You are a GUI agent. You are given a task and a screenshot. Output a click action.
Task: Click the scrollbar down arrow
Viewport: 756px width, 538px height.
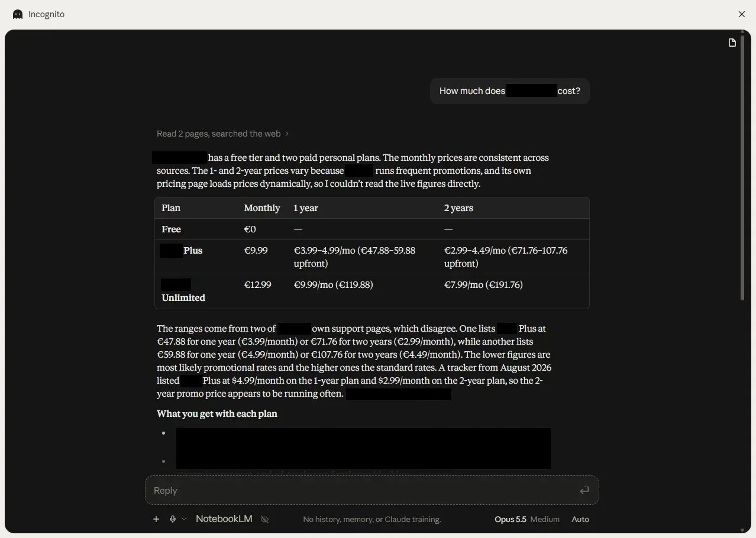(742, 530)
